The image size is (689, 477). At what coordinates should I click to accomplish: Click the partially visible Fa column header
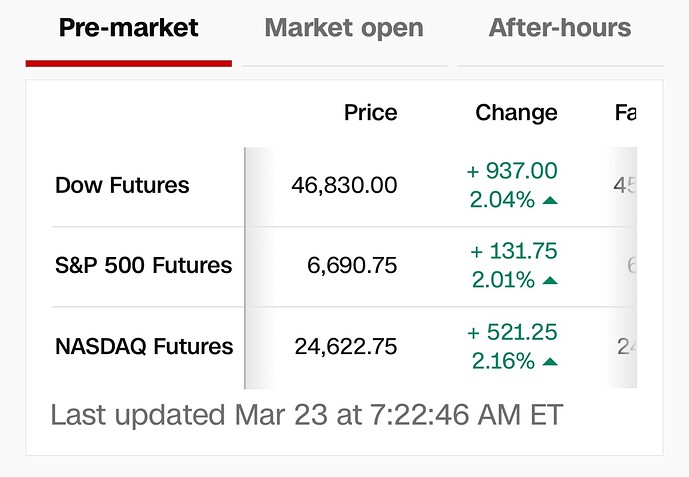[625, 113]
